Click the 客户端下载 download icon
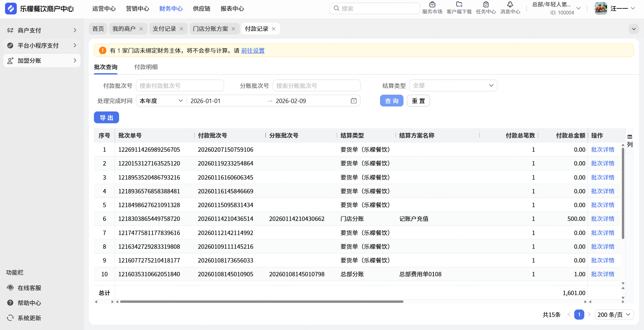The width and height of the screenshot is (644, 330). tap(459, 5)
